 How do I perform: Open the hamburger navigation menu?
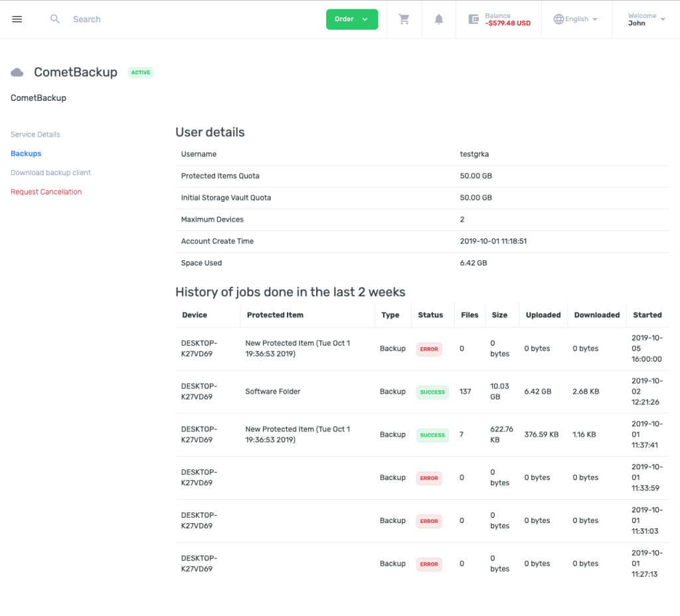[17, 19]
